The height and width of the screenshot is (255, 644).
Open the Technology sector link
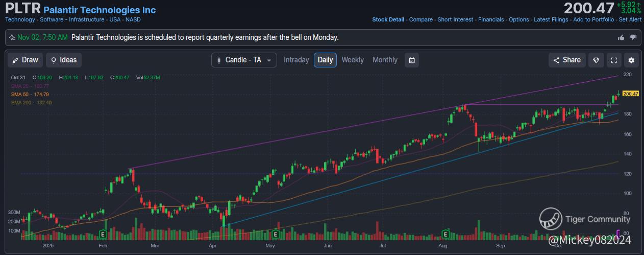click(x=20, y=19)
